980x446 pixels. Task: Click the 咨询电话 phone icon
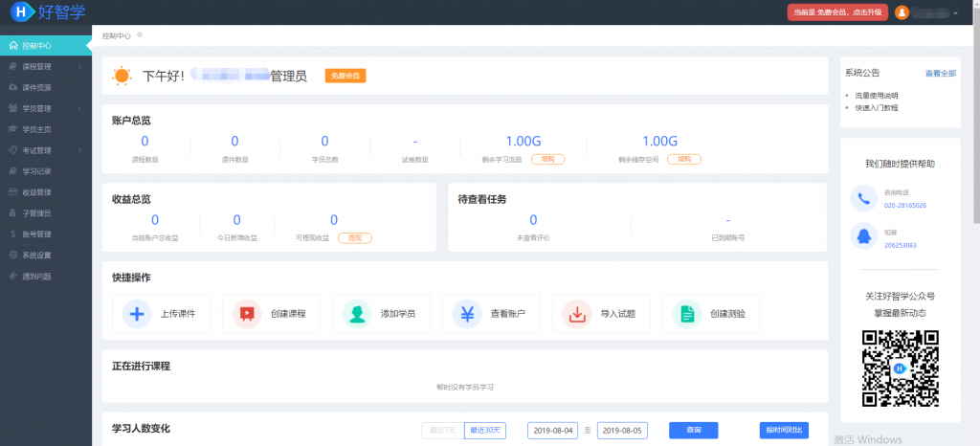tap(864, 199)
